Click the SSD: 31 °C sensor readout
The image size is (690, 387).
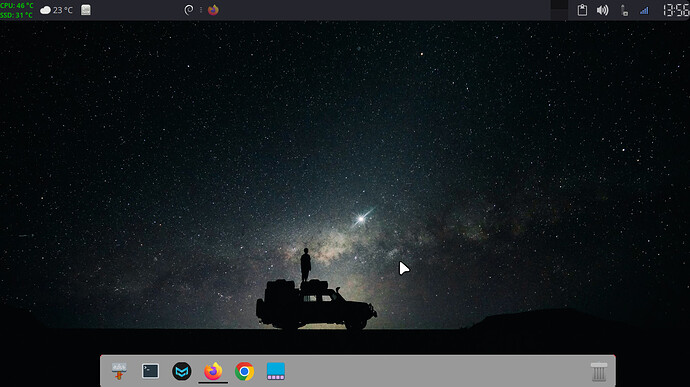16,15
